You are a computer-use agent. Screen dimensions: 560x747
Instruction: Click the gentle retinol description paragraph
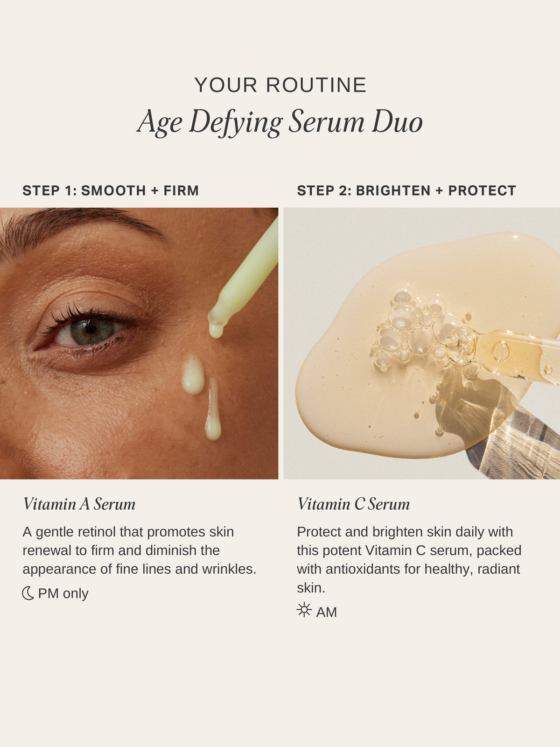click(x=140, y=550)
